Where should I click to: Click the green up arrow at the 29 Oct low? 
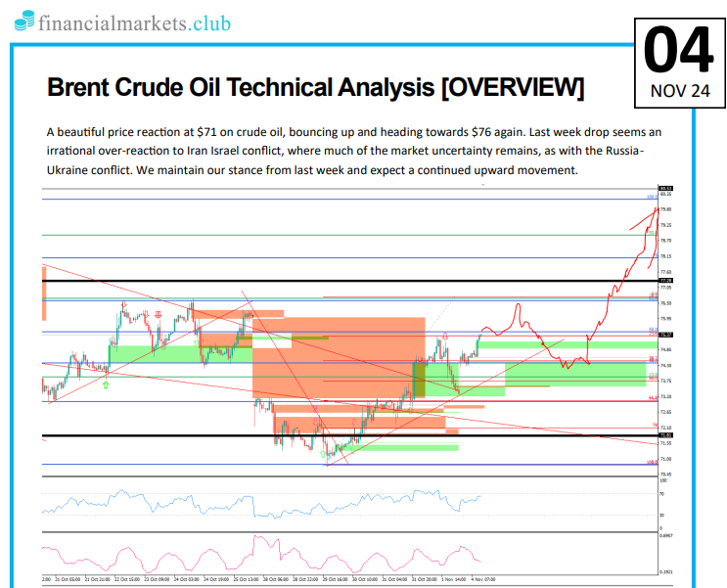click(324, 454)
